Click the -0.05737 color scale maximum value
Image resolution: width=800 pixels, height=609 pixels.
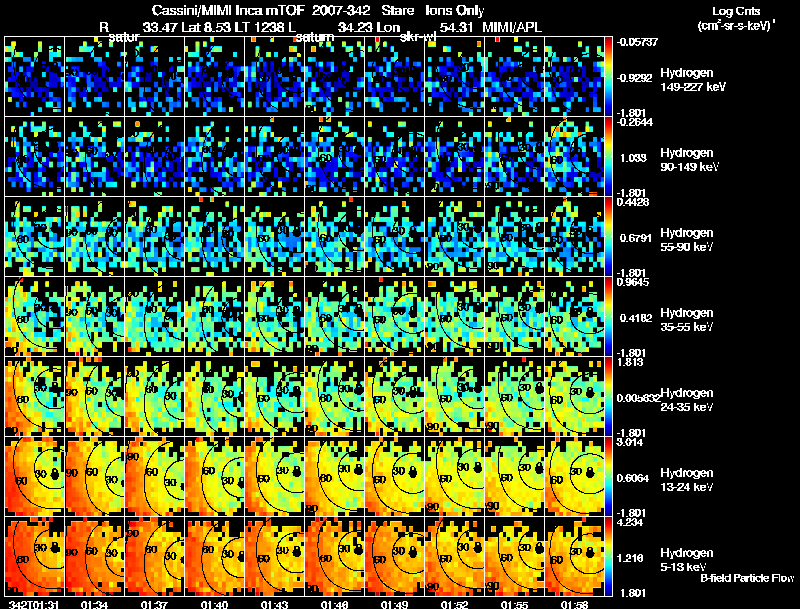[638, 42]
